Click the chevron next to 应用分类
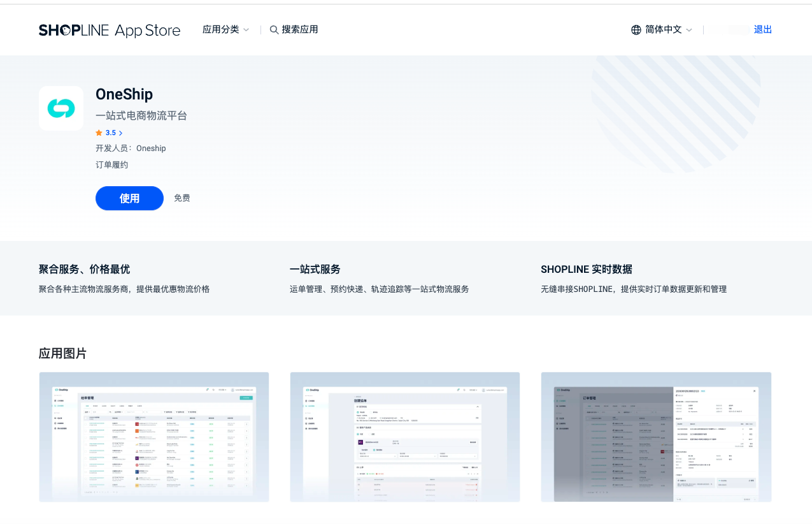Screen dimensions: 812x524 (x=246, y=30)
